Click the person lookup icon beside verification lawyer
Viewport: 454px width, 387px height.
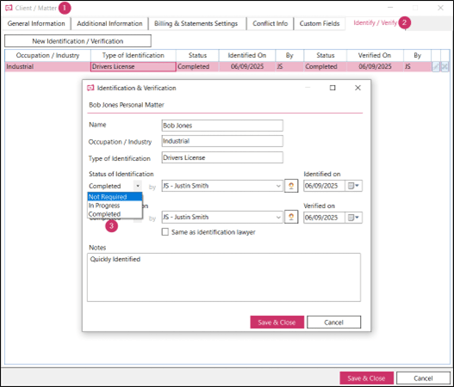(x=291, y=217)
